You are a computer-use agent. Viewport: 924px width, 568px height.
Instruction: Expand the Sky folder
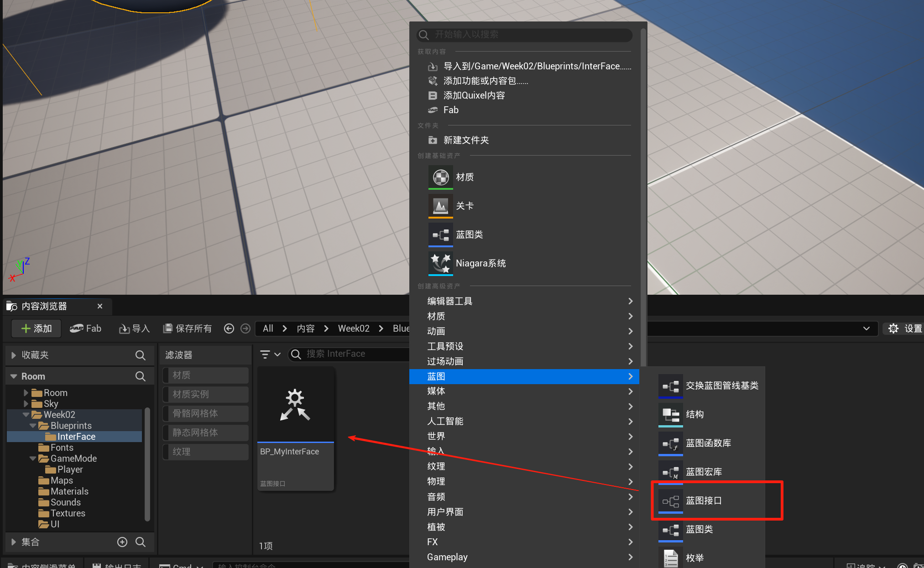point(26,404)
